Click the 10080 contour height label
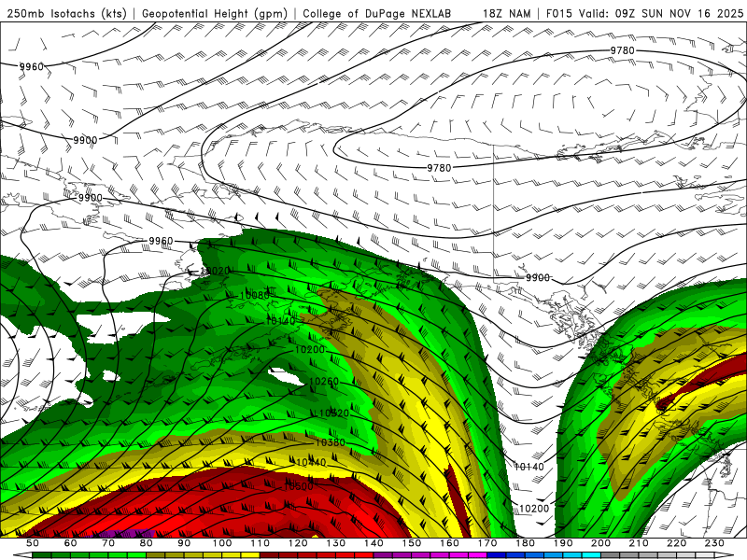This screenshot has height=560, width=747. point(254,296)
